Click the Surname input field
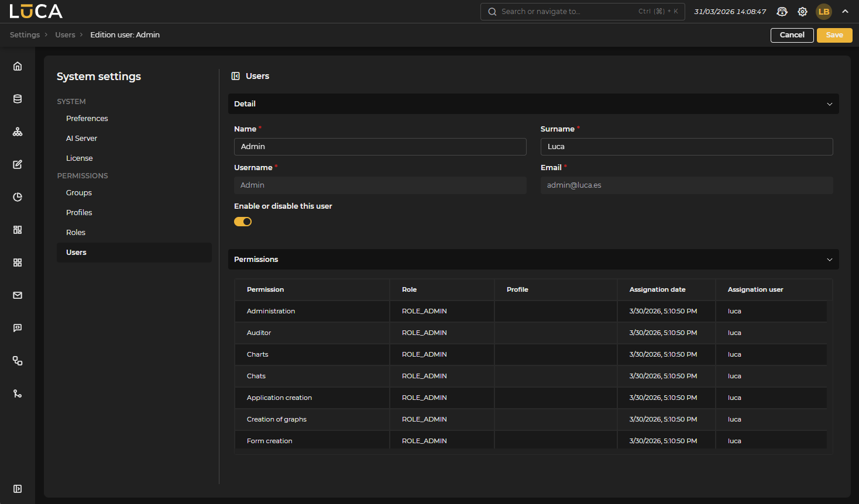The width and height of the screenshot is (859, 504). pos(686,147)
